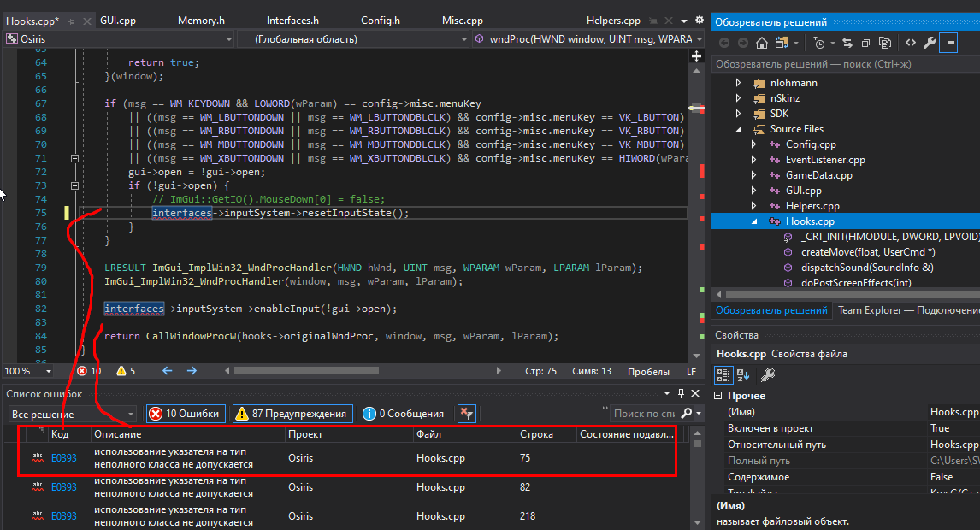Screen dimensions: 980x530
Task: Click the Файл column header
Action: 428,434
